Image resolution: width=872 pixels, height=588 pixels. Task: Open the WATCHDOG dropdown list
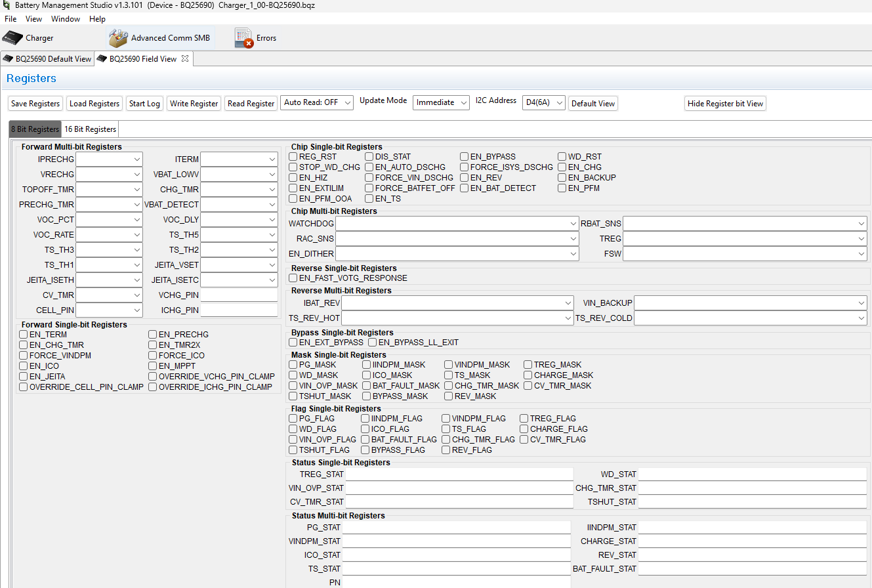(457, 224)
